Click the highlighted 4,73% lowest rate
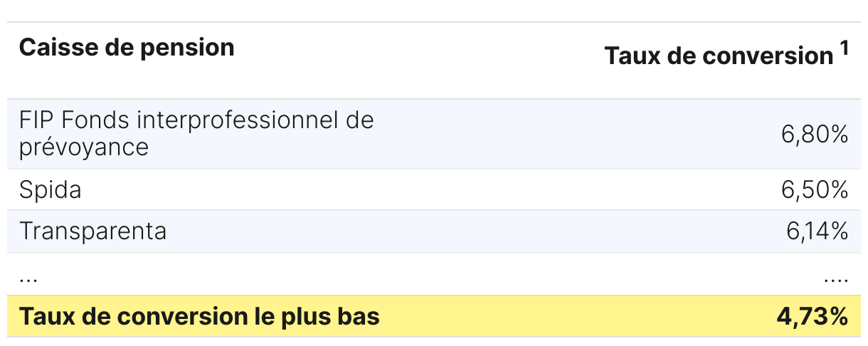868x346 pixels. point(813,317)
